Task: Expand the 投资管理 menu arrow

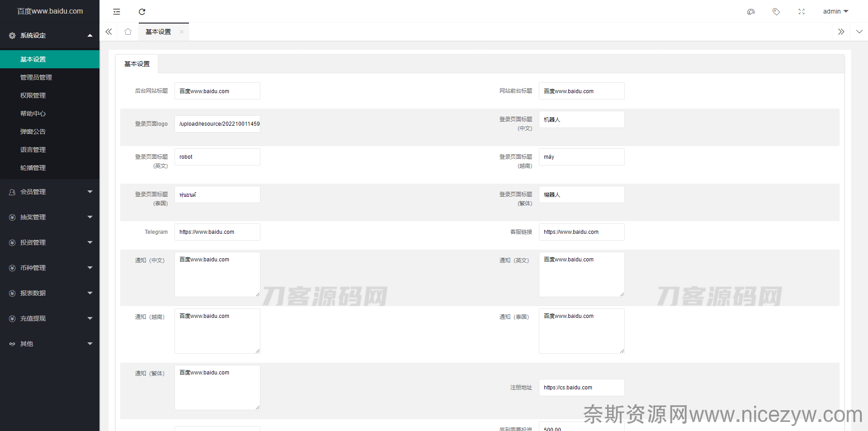Action: tap(90, 242)
